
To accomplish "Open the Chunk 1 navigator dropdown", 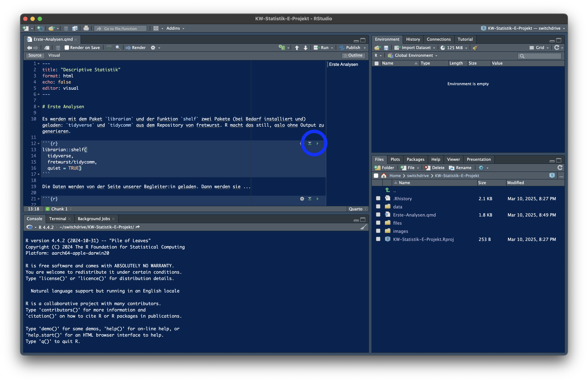I will (x=59, y=209).
